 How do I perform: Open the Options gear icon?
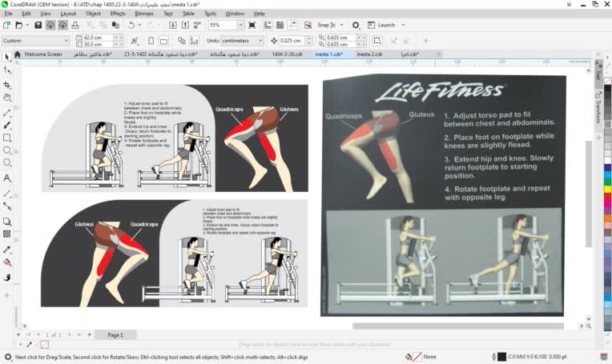(356, 26)
